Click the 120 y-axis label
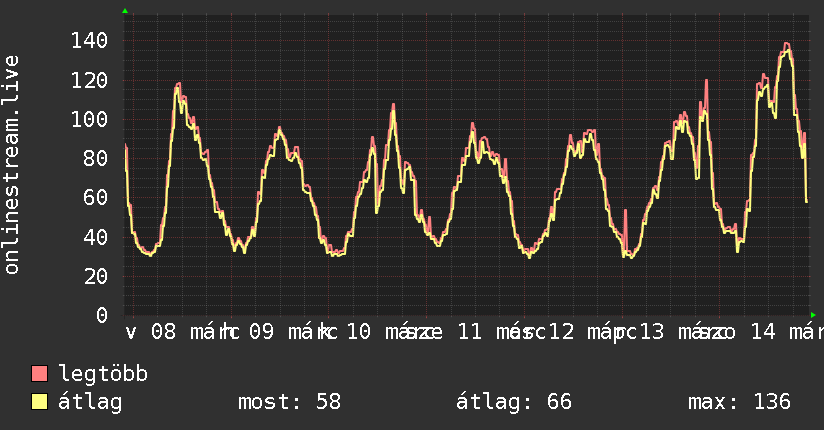The height and width of the screenshot is (430, 824). pyautogui.click(x=89, y=80)
